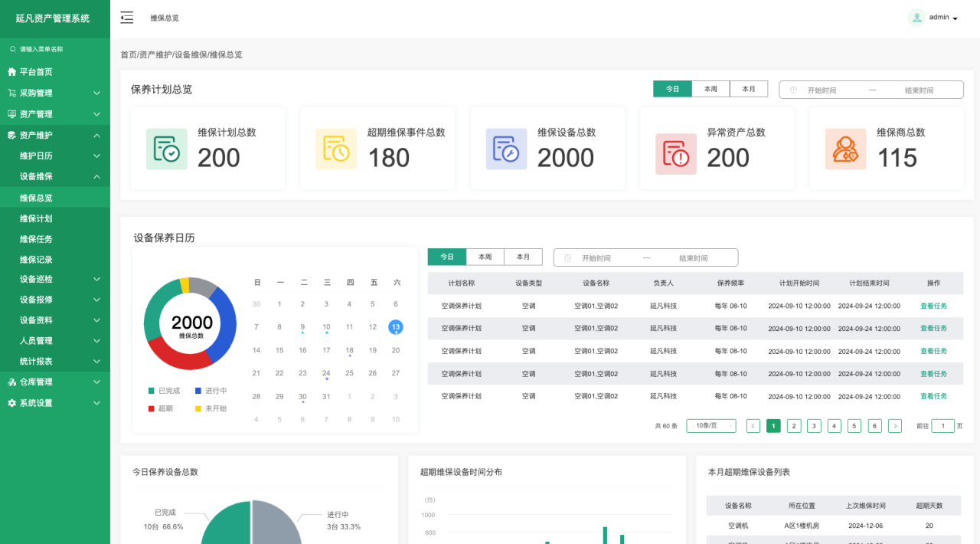Open 维保计划 in the sidebar menu
The height and width of the screenshot is (544, 980).
coord(36,218)
